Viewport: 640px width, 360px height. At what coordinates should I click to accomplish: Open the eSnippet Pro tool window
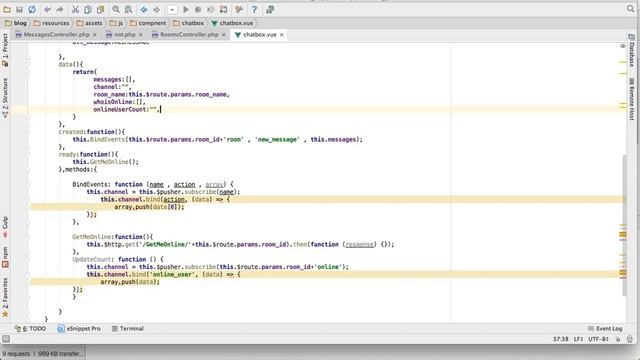79,329
